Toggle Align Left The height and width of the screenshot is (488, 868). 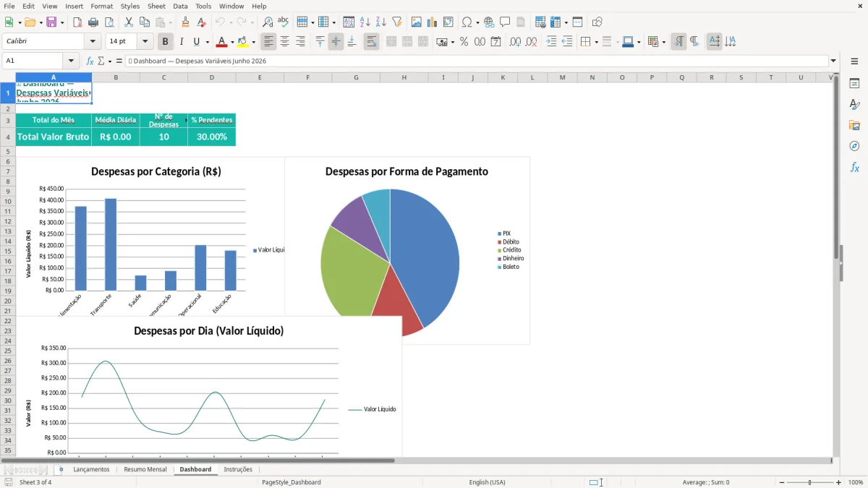(268, 42)
